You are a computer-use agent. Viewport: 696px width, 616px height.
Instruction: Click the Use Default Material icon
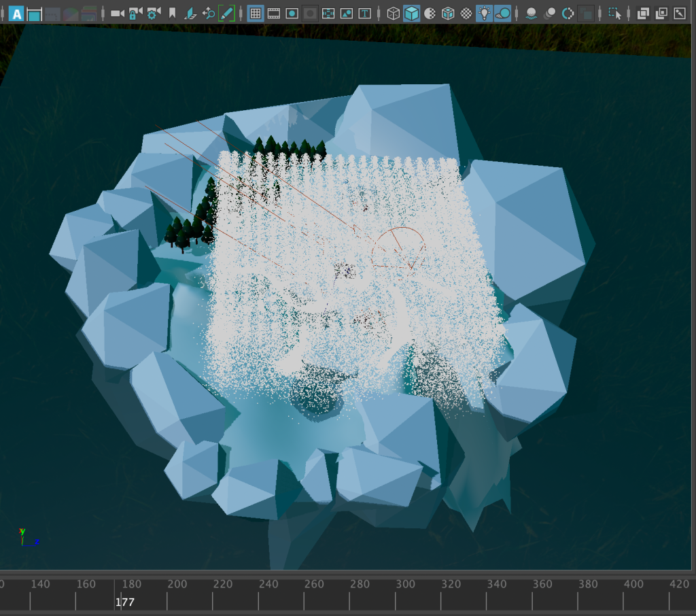430,14
